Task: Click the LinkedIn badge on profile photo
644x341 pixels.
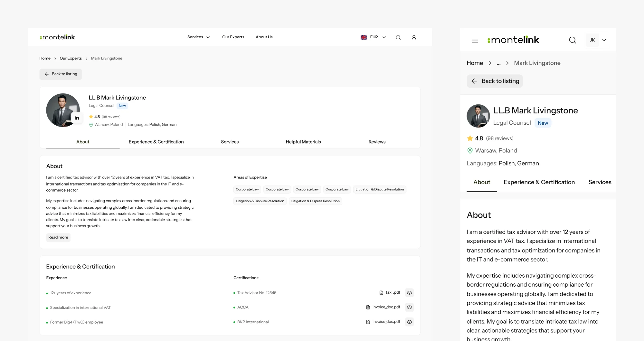Action: 77,118
